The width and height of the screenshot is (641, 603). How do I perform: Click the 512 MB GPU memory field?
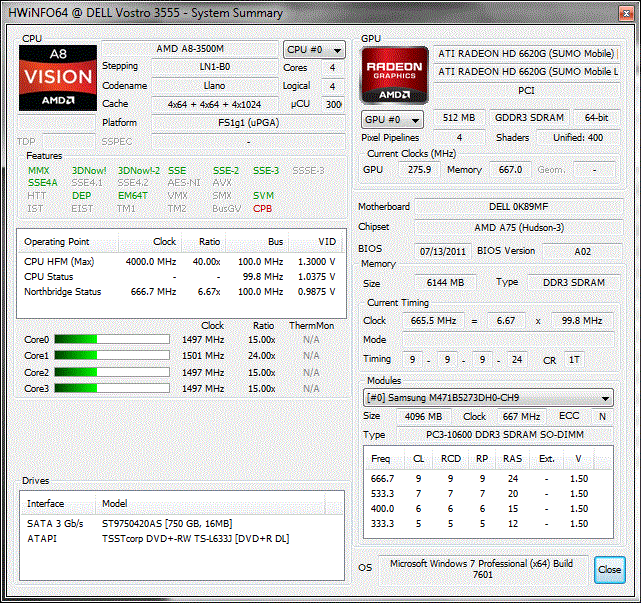459,118
